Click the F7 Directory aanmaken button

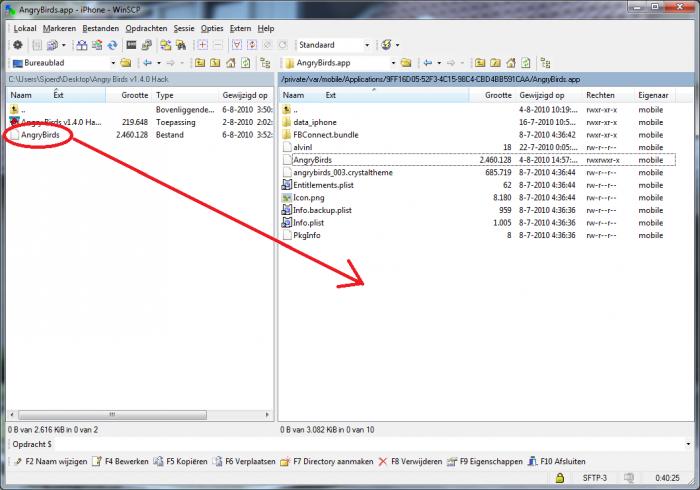327,461
